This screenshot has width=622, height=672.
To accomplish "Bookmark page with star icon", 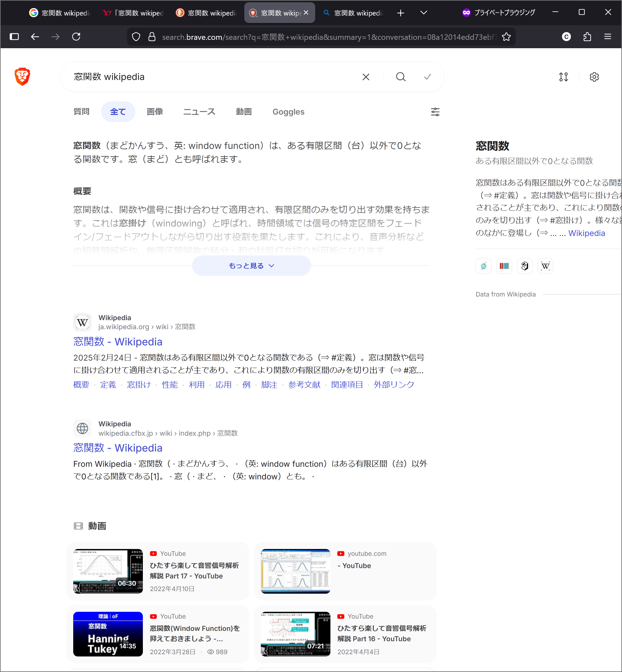I will click(506, 37).
